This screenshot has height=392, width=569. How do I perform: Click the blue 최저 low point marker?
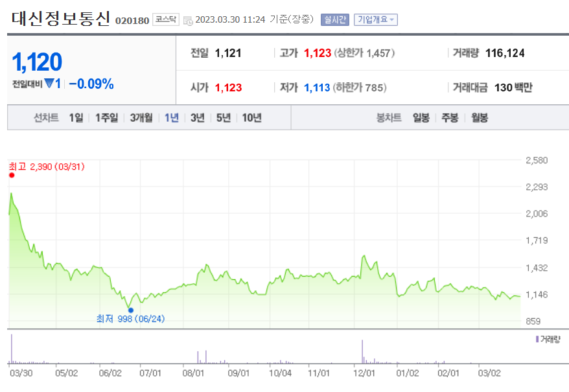point(131,310)
